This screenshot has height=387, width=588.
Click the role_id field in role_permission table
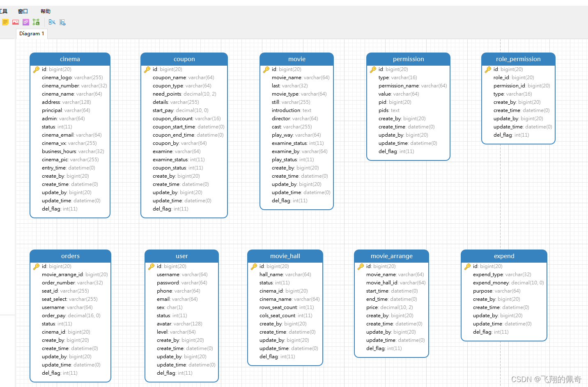click(x=514, y=78)
